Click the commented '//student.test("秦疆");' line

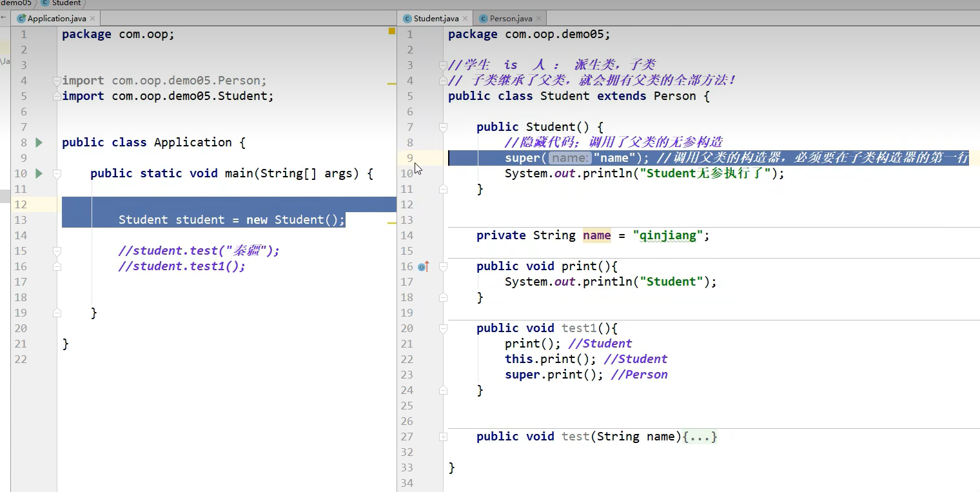pyautogui.click(x=199, y=251)
